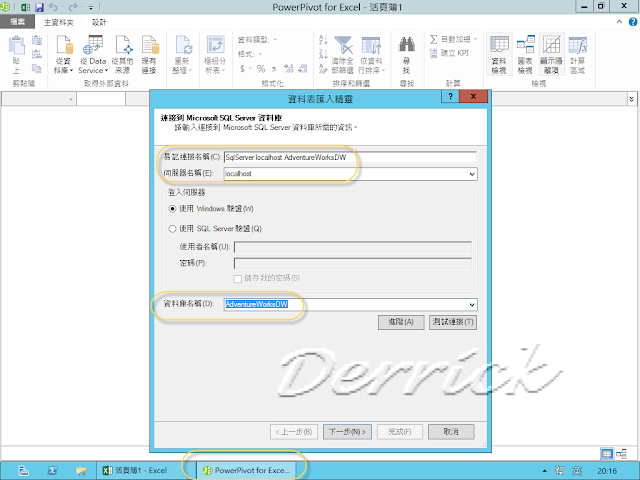The width and height of the screenshot is (640, 480).
Task: Open File Explorer from the taskbar
Action: click(x=81, y=471)
